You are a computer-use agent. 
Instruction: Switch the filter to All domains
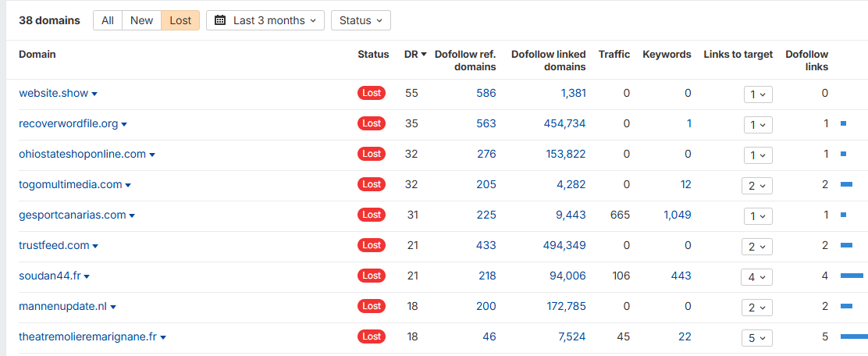(108, 20)
